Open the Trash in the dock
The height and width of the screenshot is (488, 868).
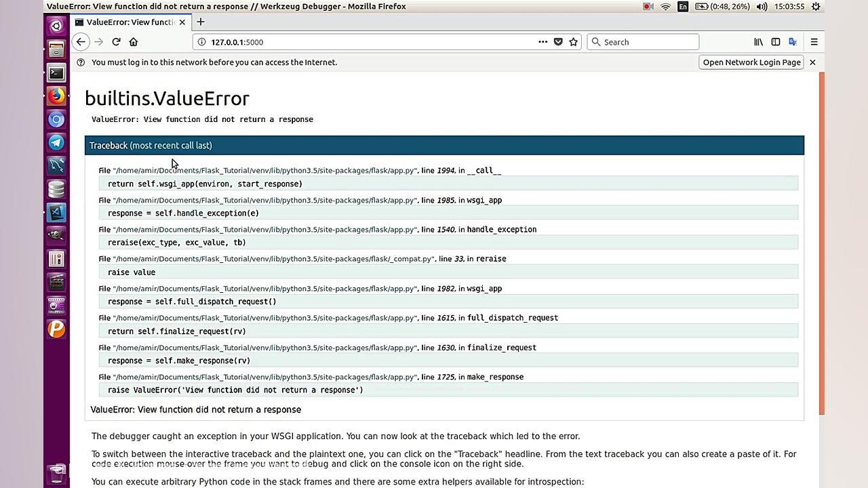coord(56,472)
